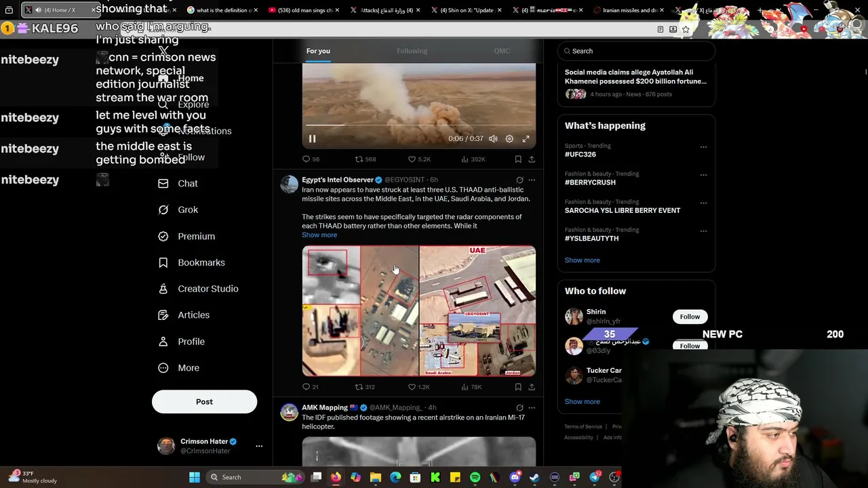Switch to 'Iranian missiles and dr' browser tab
The width and height of the screenshot is (868, 488).
(x=631, y=10)
